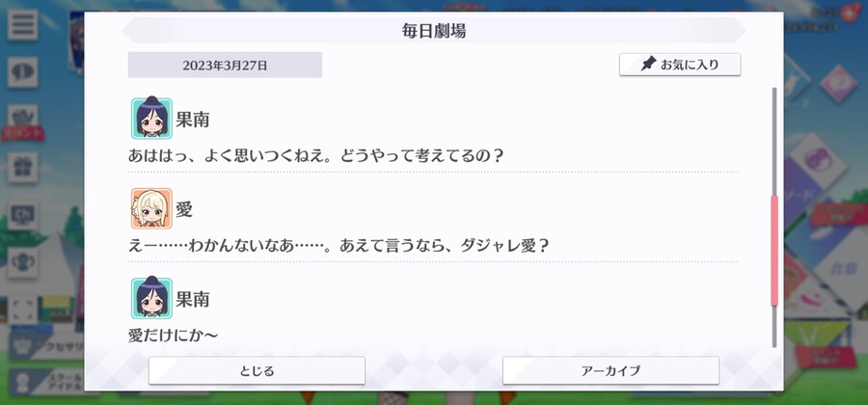Click the first 果南 character avatar
This screenshot has width=868, height=405.
151,119
